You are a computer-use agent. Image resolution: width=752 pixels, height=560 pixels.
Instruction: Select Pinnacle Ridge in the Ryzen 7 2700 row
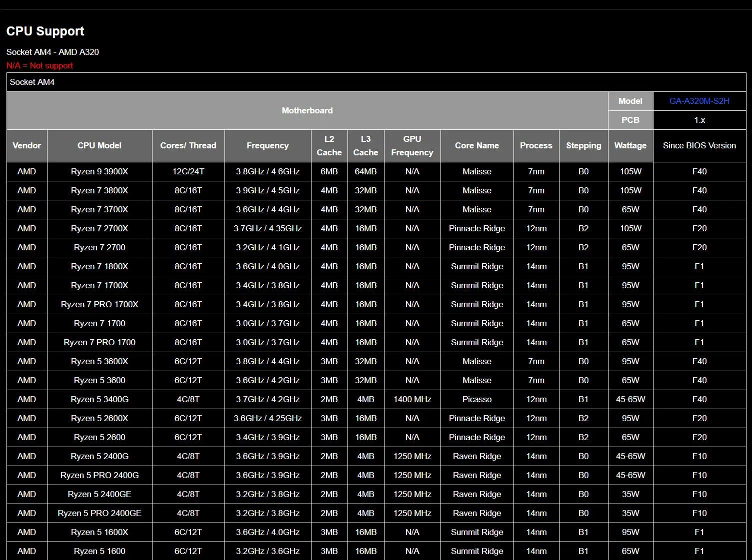477,247
